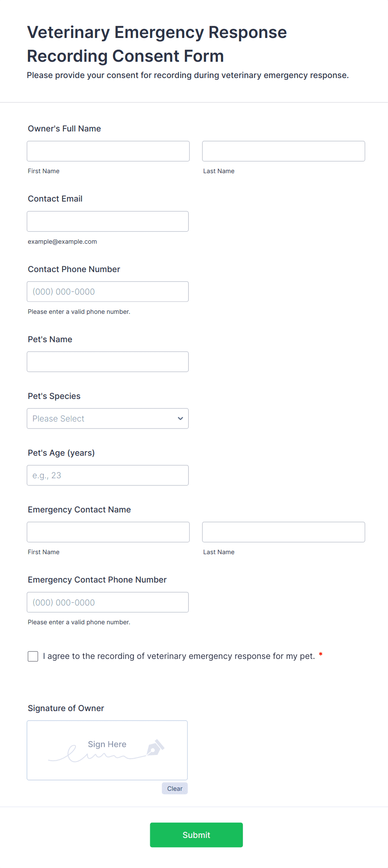The image size is (388, 868).
Task: Click the Emergency Contact First Name field
Action: pos(108,532)
